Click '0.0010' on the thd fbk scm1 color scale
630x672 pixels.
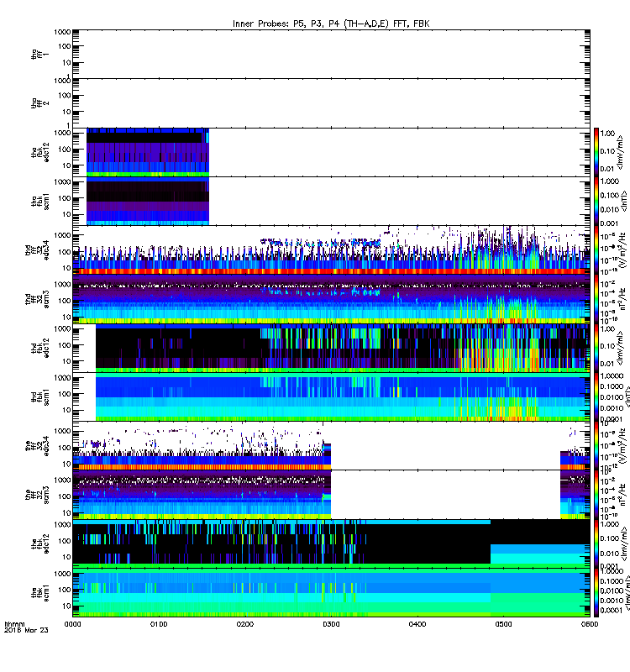(x=612, y=408)
